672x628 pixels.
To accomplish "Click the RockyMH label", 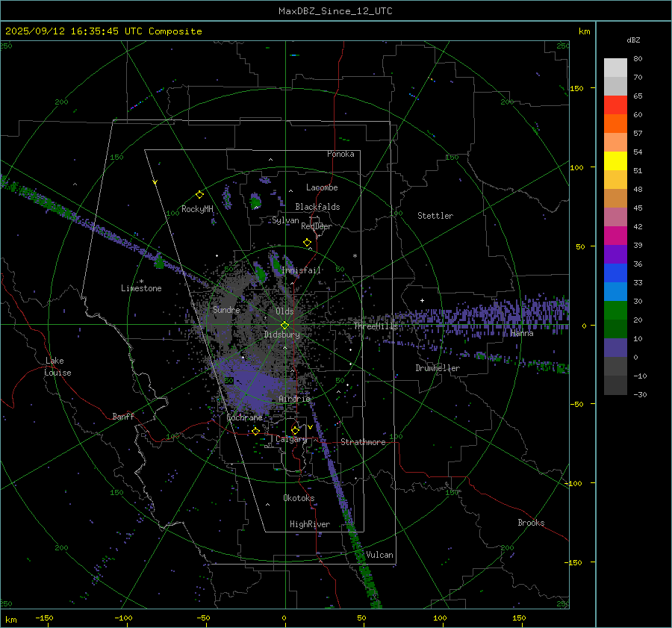I will pos(197,209).
